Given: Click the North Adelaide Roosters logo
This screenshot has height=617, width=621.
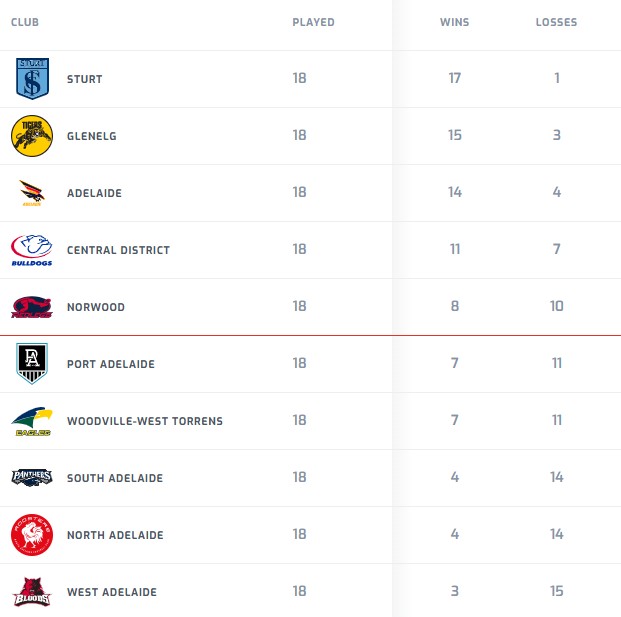Looking at the screenshot, I should (32, 535).
